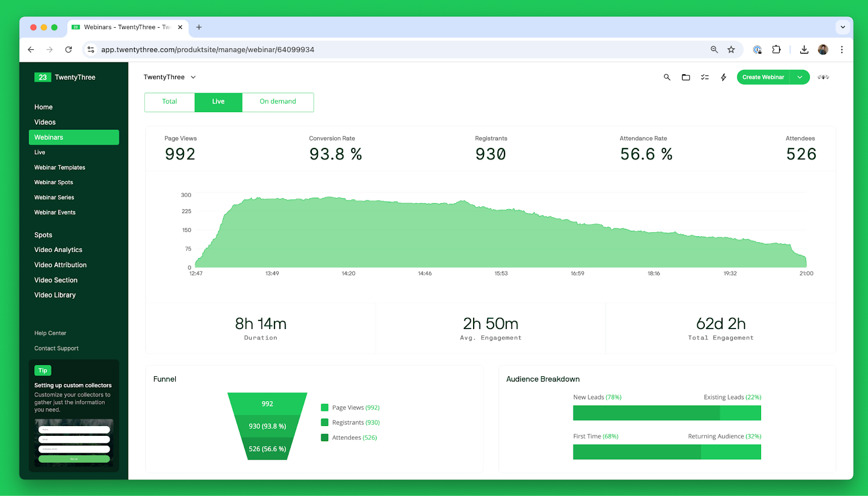Image resolution: width=868 pixels, height=496 pixels.
Task: Switch to the Total tab
Action: coord(169,102)
